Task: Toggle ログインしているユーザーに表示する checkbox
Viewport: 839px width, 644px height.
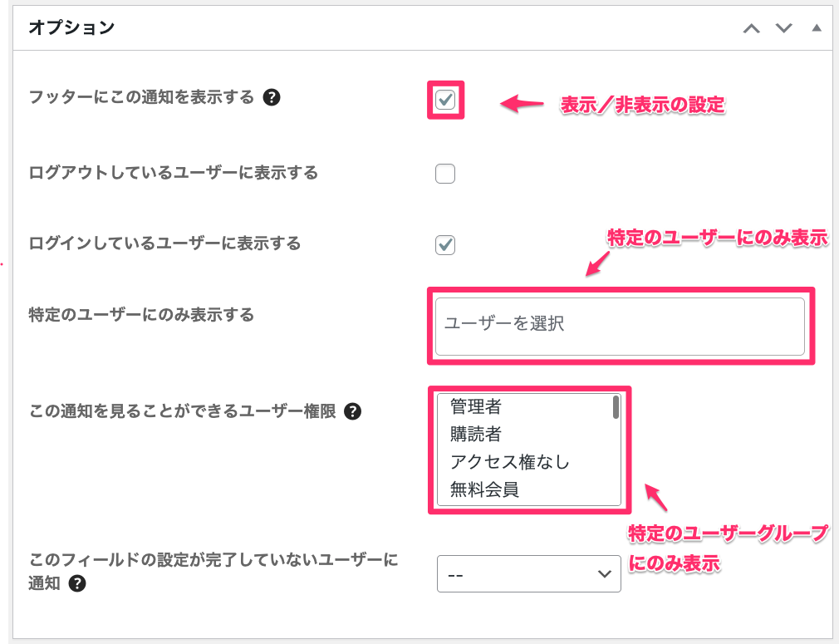Action: pyautogui.click(x=445, y=244)
